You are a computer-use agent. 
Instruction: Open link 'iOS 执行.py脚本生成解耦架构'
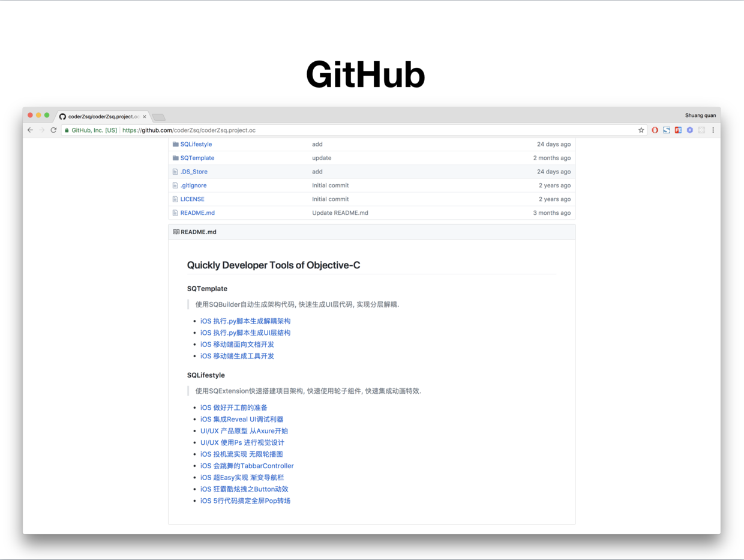(x=245, y=321)
